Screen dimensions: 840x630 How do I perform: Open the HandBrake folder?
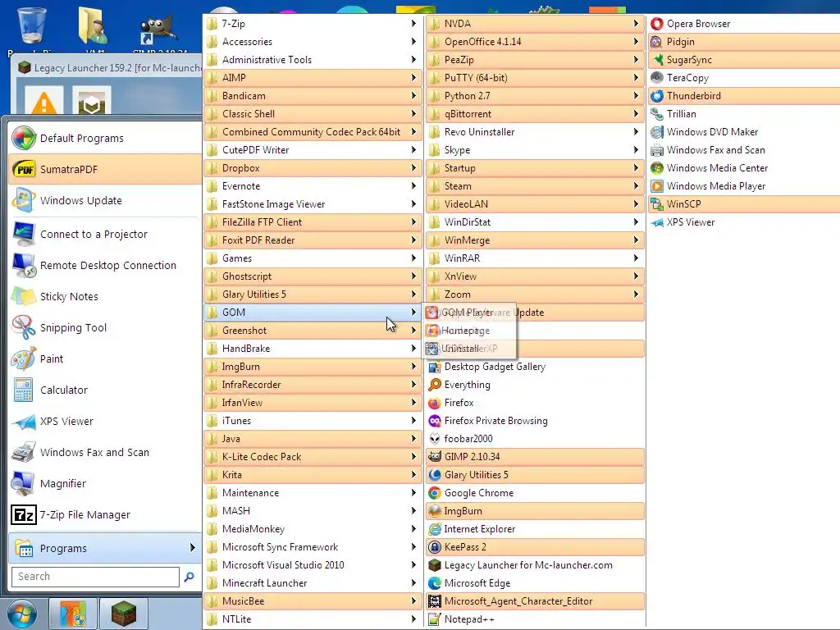tap(313, 349)
